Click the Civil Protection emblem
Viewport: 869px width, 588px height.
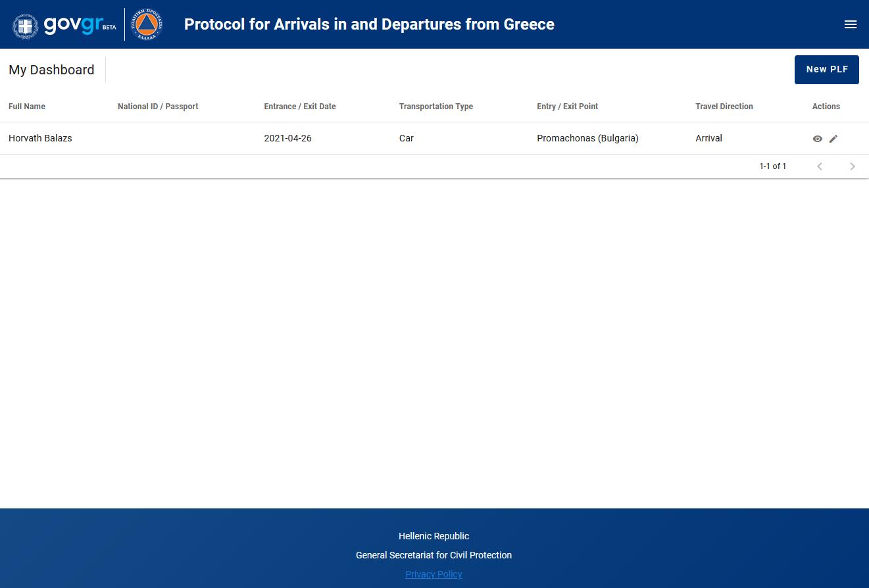pyautogui.click(x=146, y=25)
